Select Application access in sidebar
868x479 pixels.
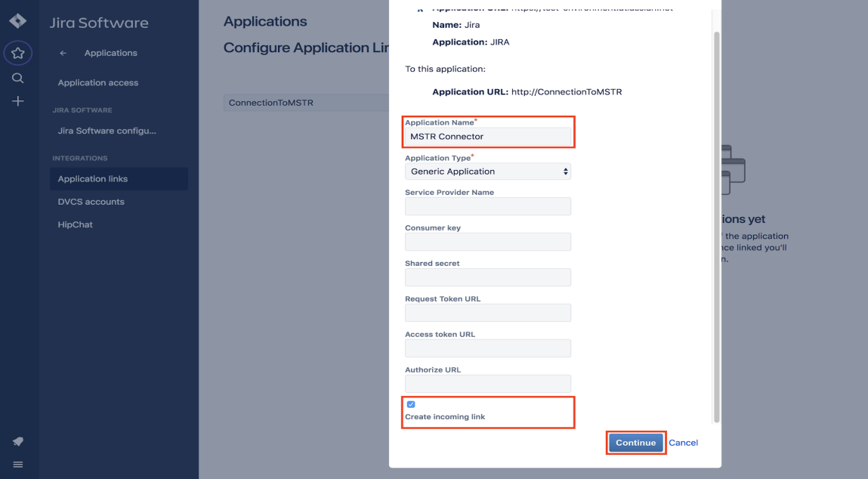coord(98,82)
